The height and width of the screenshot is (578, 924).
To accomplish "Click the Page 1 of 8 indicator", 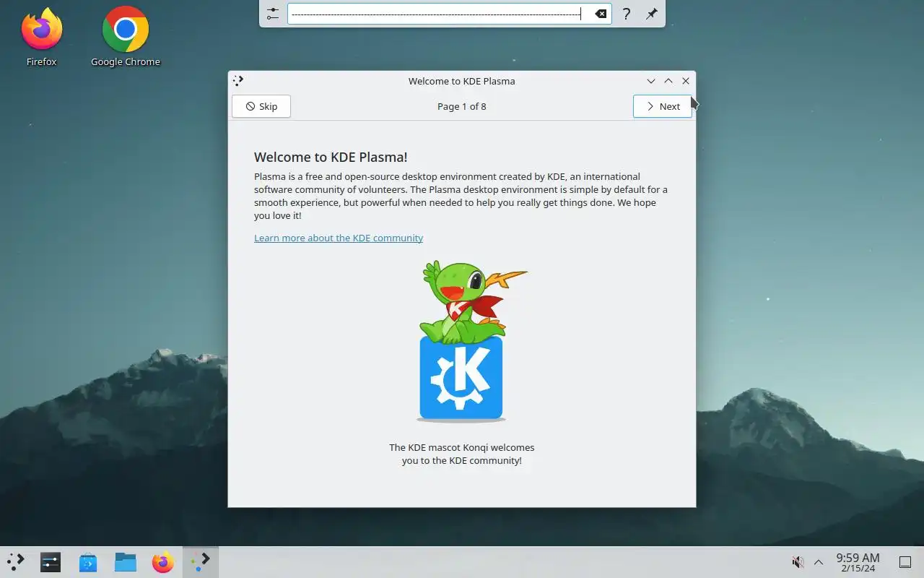I will pos(462,106).
